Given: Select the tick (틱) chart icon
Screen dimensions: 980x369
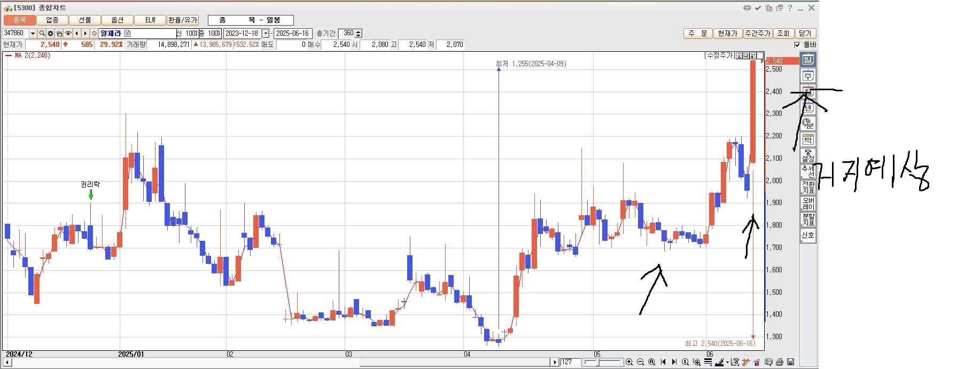Looking at the screenshot, I should [808, 140].
